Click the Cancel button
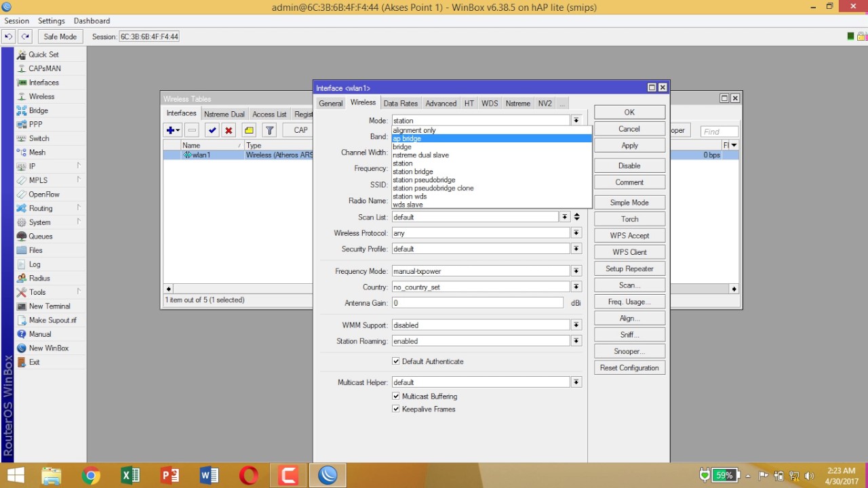This screenshot has height=488, width=868. click(629, 129)
